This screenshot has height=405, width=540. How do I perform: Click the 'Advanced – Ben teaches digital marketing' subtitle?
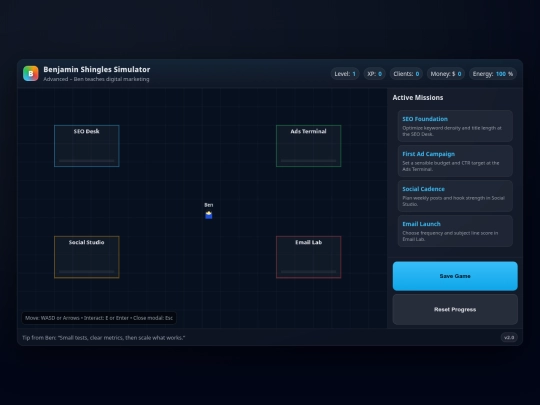(96, 79)
